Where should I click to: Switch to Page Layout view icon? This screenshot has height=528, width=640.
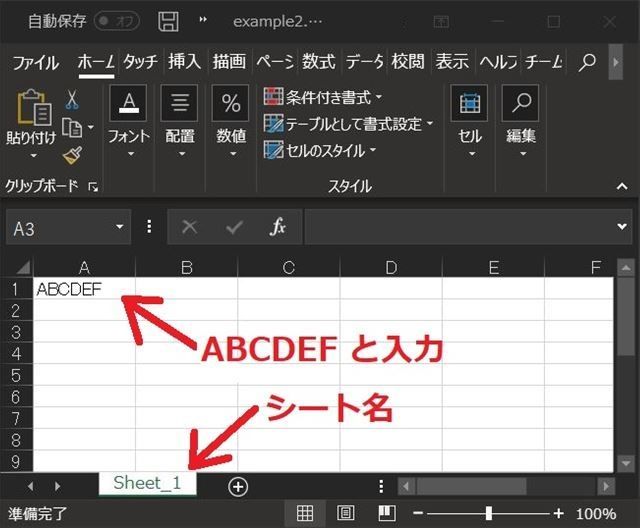346,513
